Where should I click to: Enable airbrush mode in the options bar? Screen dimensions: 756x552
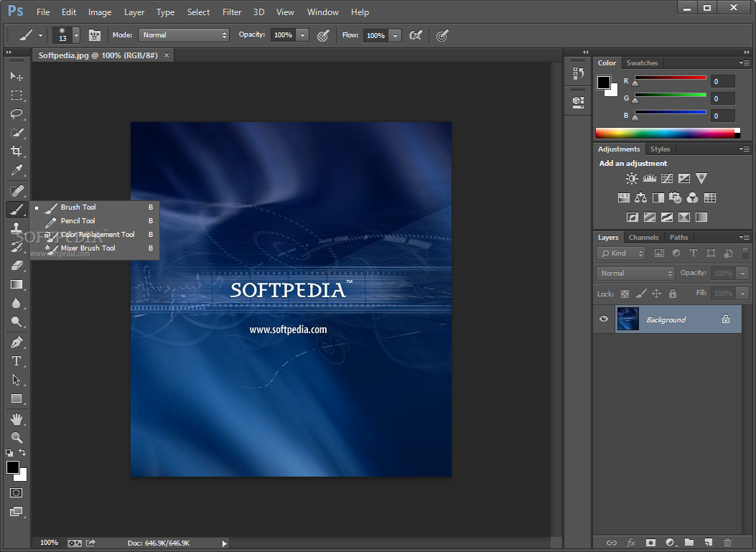point(416,35)
